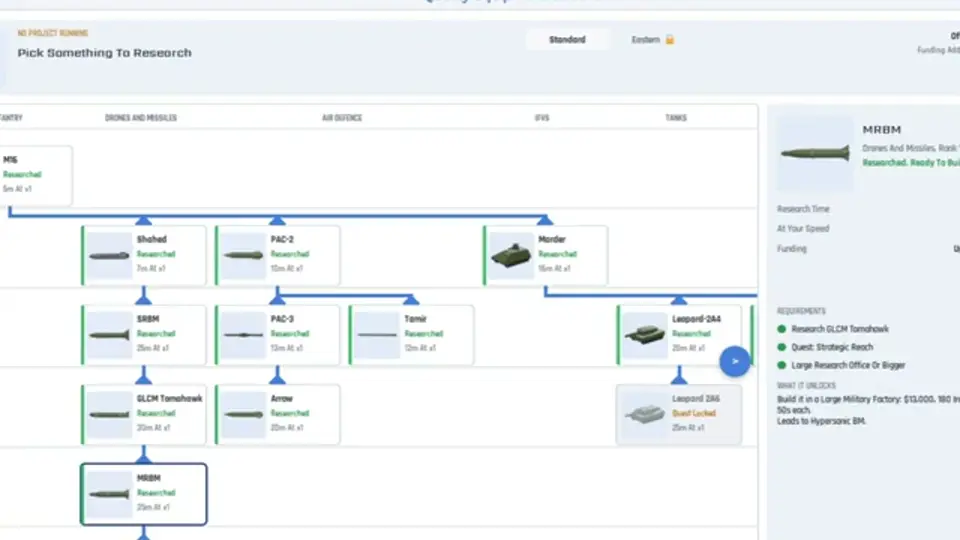Switch to the Standard tech tree
The width and height of the screenshot is (960, 540).
[567, 40]
